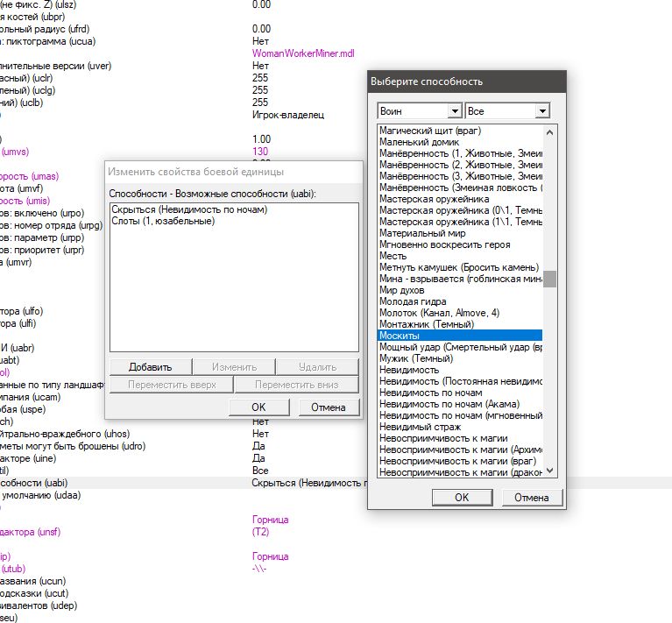The height and width of the screenshot is (623, 672).
Task: Select Мина - взрывается ability
Action: tap(461, 279)
